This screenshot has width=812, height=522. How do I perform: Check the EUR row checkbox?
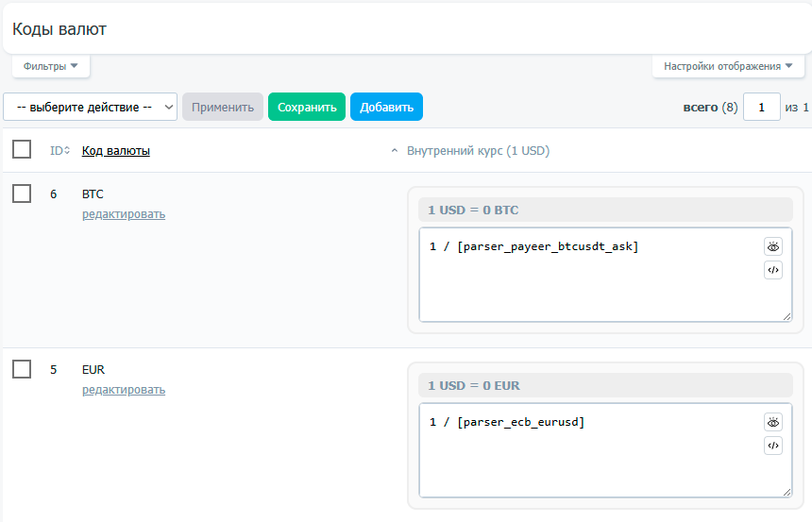tap(22, 369)
